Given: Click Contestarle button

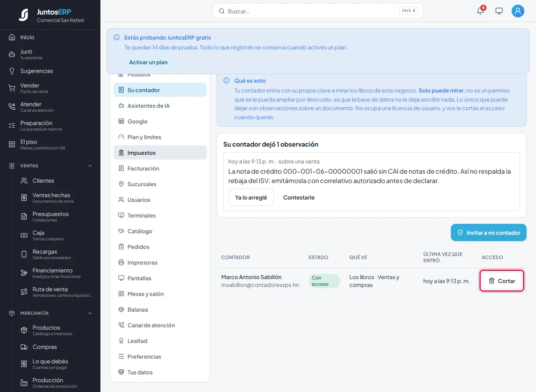Looking at the screenshot, I should pos(299,198).
